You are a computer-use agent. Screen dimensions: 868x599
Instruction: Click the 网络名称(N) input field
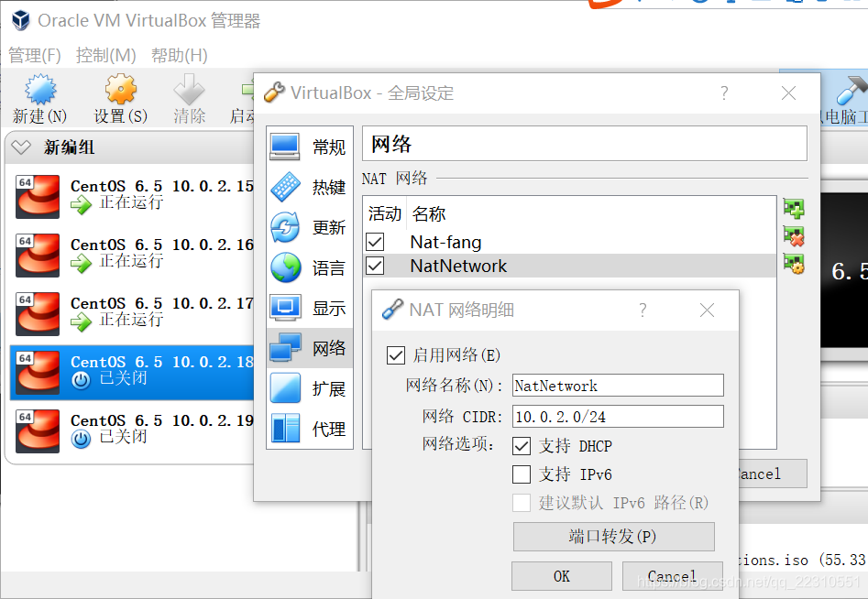tap(618, 386)
